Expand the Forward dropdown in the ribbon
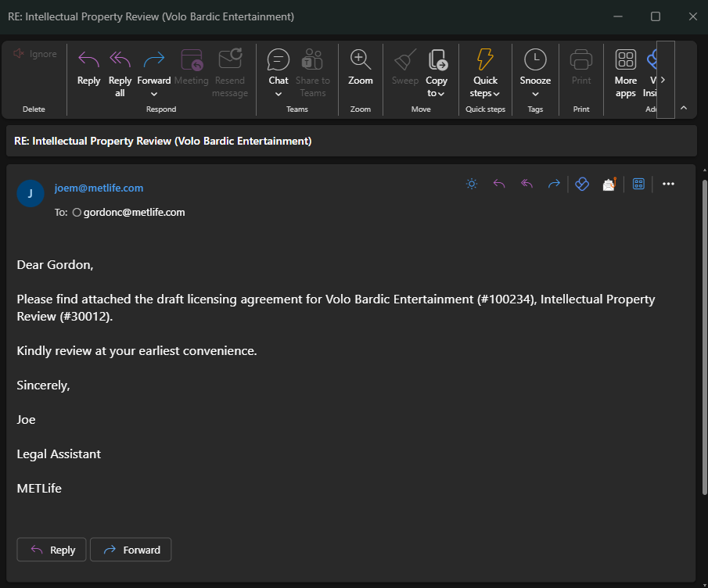708x588 pixels. (154, 94)
